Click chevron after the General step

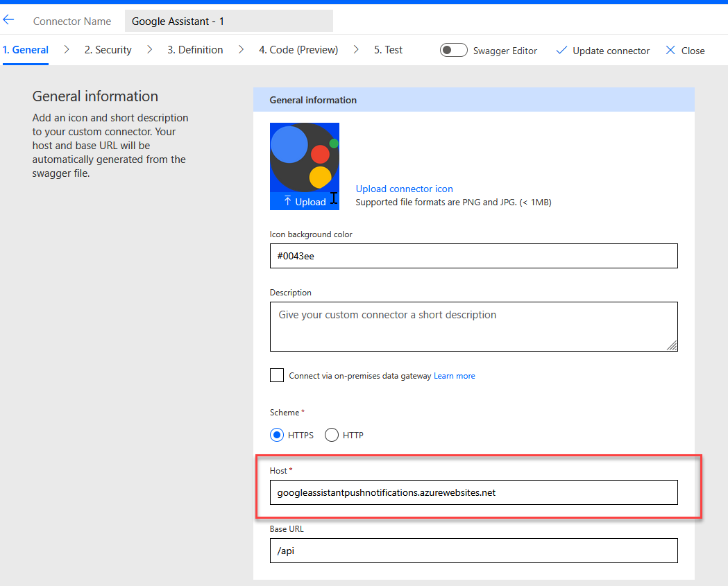(x=67, y=50)
